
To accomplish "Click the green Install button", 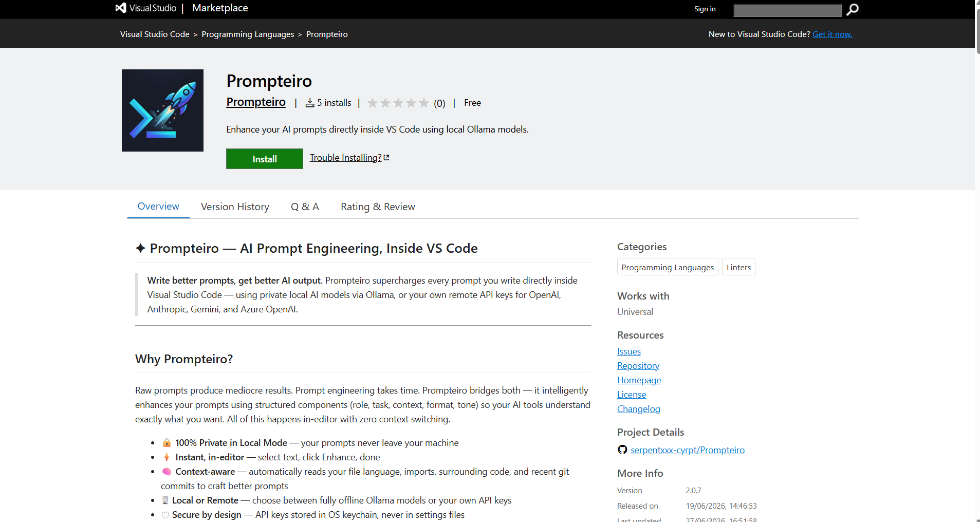I will [265, 159].
